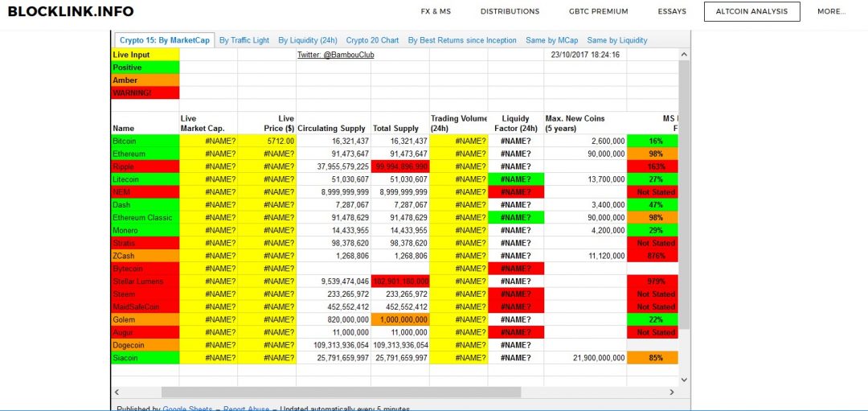Image resolution: width=868 pixels, height=411 pixels.
Task: Click the scroll down arrow of the sheet
Action: 684,380
